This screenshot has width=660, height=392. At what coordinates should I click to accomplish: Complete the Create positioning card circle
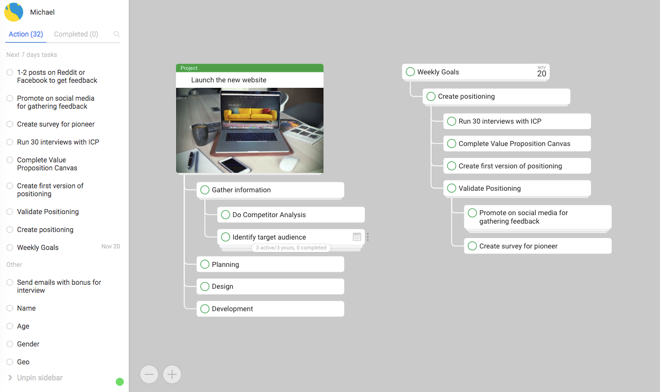[431, 96]
